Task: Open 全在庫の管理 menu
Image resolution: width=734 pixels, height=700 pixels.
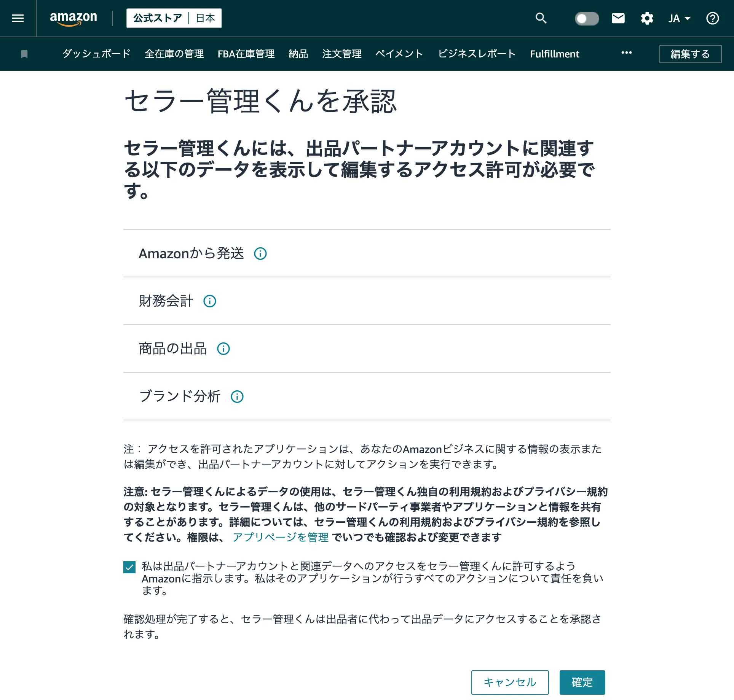Action: coord(174,54)
